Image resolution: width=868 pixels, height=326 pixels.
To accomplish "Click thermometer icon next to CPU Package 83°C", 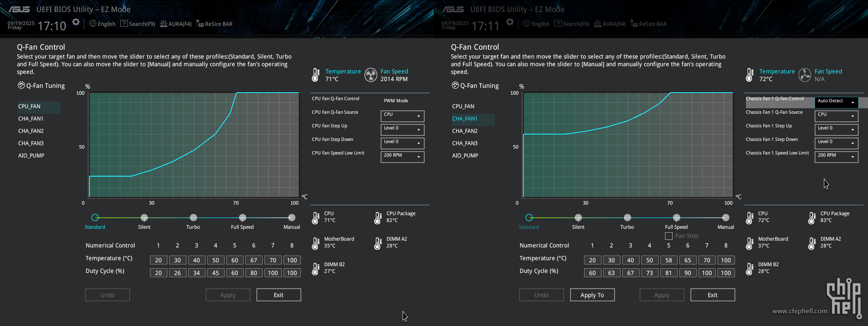I will [812, 218].
